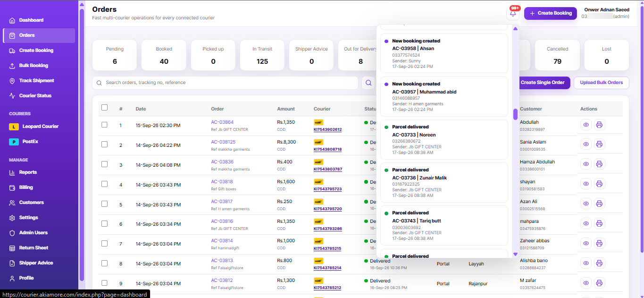Click the Track Shipment pin icon
Viewport: 644px width, 298px height.
pos(12,81)
